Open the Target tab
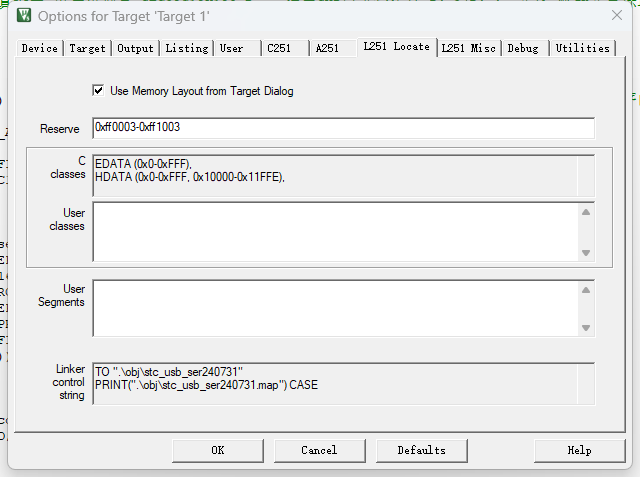Screen dimensions: 640x477 click(87, 48)
